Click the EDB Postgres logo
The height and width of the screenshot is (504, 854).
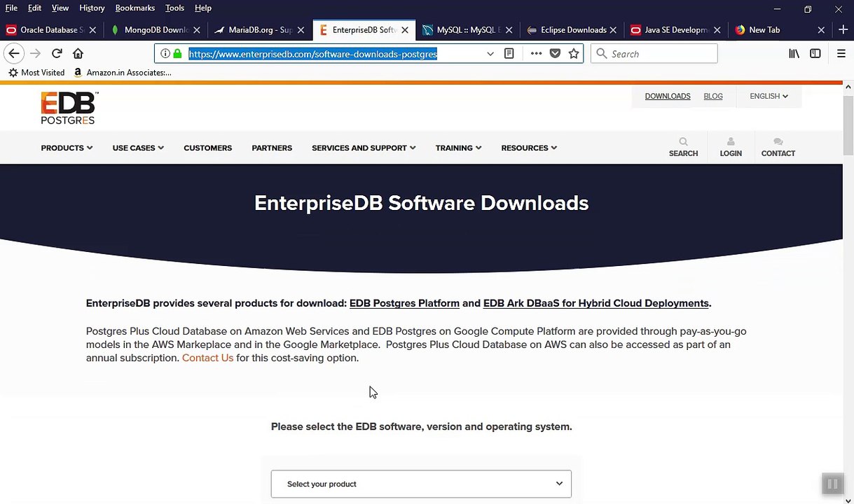point(69,108)
